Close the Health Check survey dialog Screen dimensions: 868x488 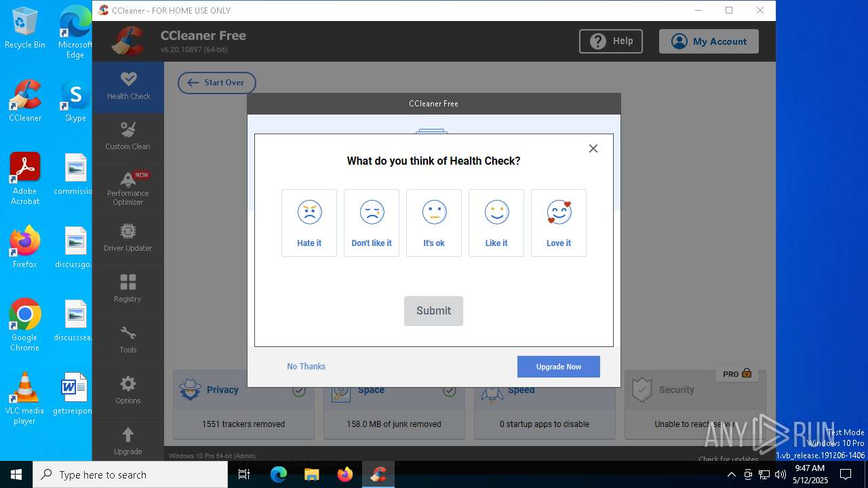[x=593, y=148]
